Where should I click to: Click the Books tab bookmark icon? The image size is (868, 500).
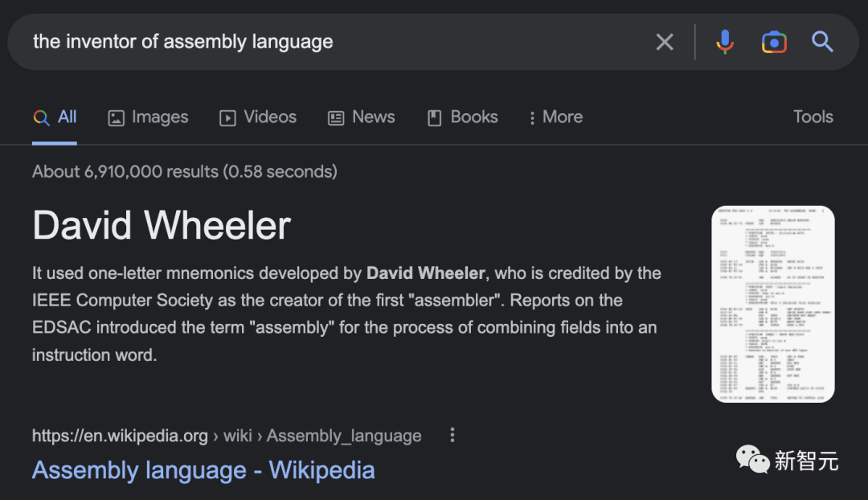click(x=435, y=118)
